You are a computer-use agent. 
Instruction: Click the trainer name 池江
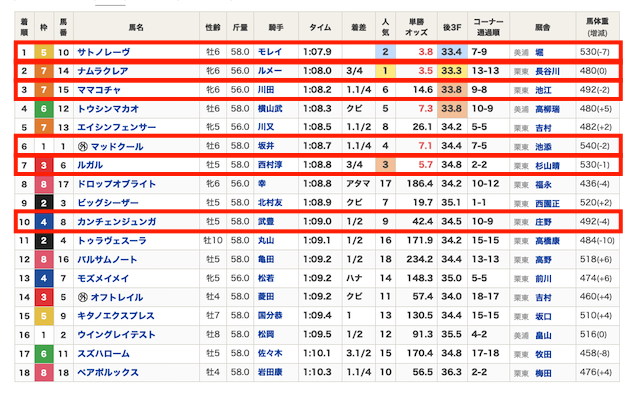pyautogui.click(x=543, y=90)
